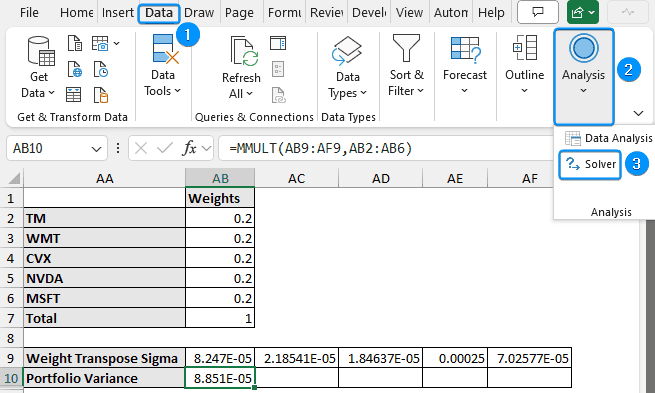
Task: Open Recent Sources clock icon
Action: pos(101,69)
